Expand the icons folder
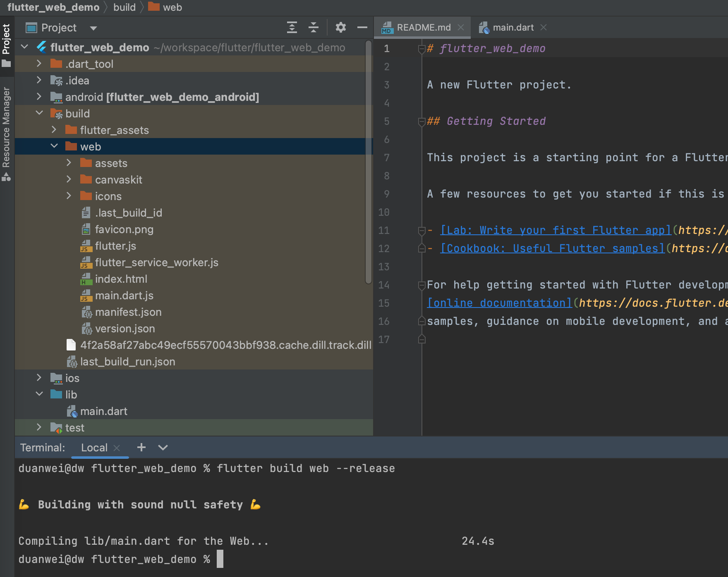Image resolution: width=728 pixels, height=577 pixels. coord(69,196)
